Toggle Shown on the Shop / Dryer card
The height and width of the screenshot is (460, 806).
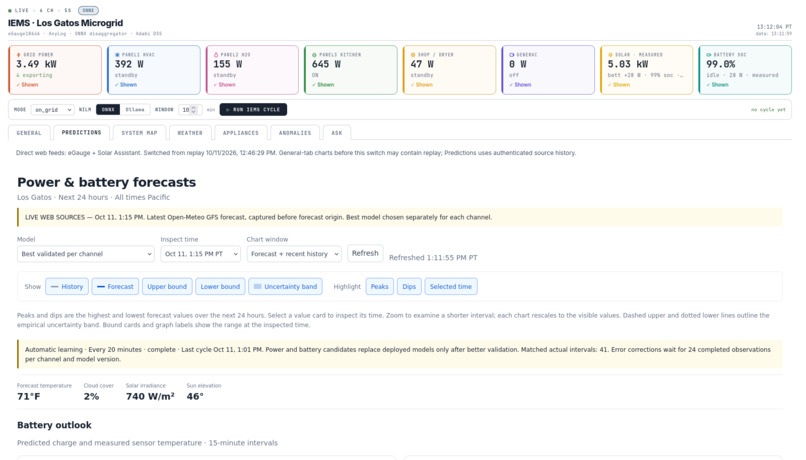(x=422, y=85)
